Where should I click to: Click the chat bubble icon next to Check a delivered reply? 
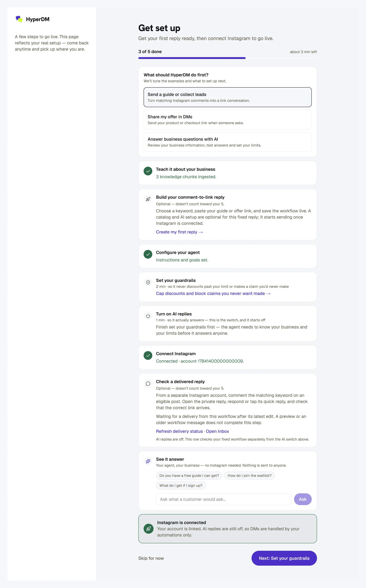pyautogui.click(x=148, y=384)
